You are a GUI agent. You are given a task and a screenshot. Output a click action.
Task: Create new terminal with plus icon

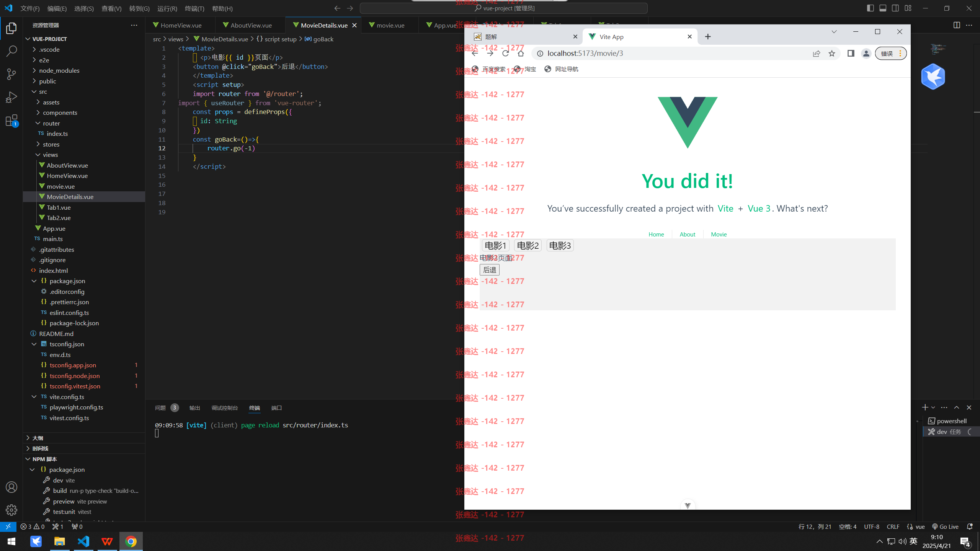(925, 408)
